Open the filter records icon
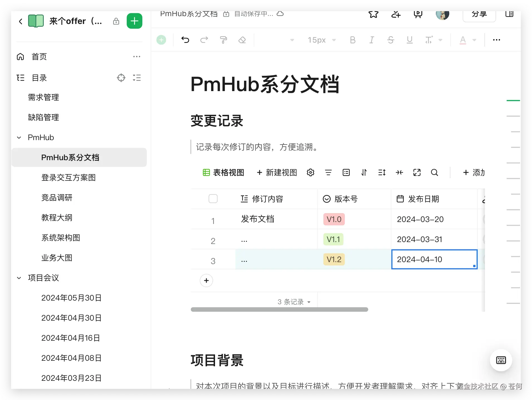Viewport: 532px width, 400px height. pos(328,173)
